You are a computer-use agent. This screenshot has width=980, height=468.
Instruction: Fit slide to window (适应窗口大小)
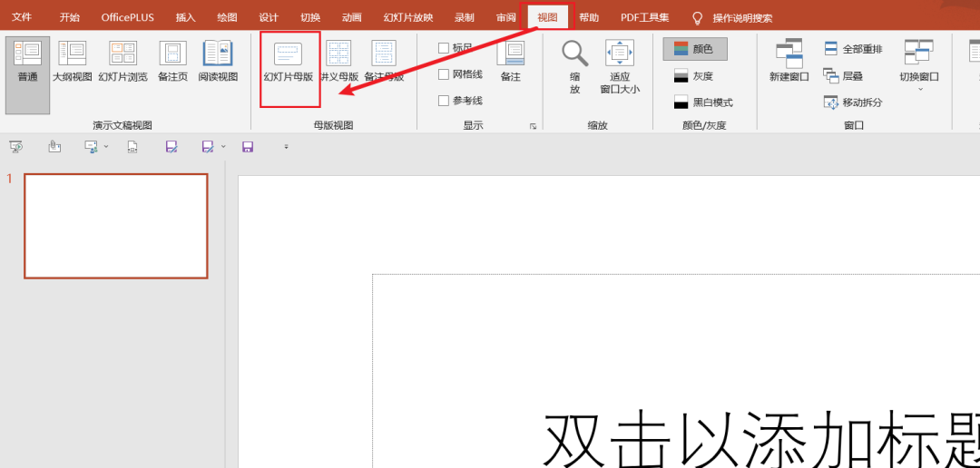click(x=620, y=67)
